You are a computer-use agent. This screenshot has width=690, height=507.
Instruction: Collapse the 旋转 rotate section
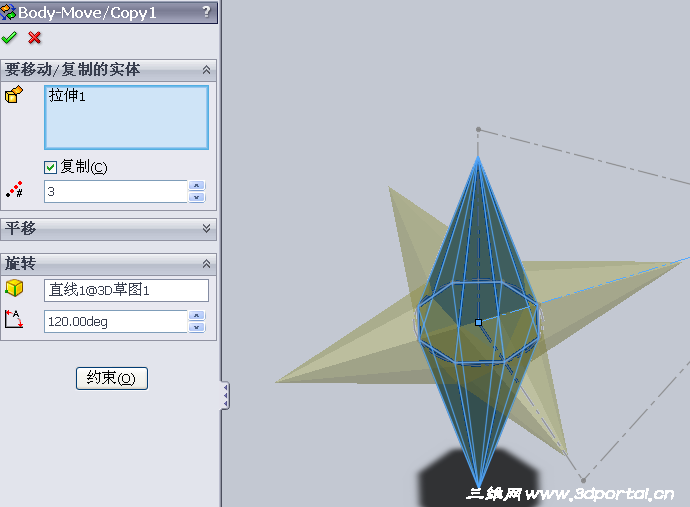click(x=206, y=264)
